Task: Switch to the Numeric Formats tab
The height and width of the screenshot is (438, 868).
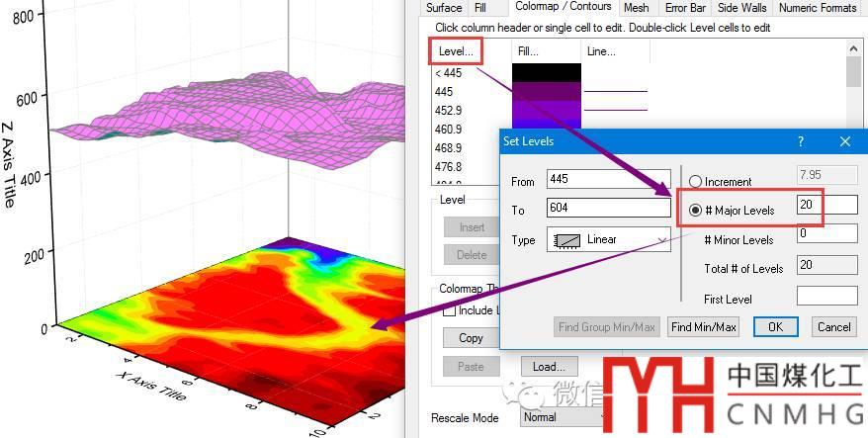Action: pyautogui.click(x=817, y=8)
